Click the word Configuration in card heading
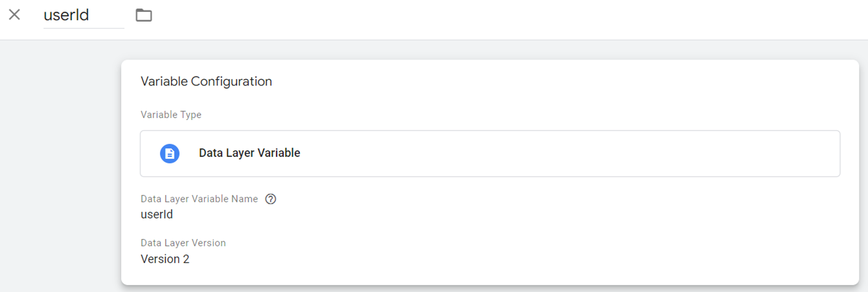Image resolution: width=868 pixels, height=292 pixels. coord(231,81)
